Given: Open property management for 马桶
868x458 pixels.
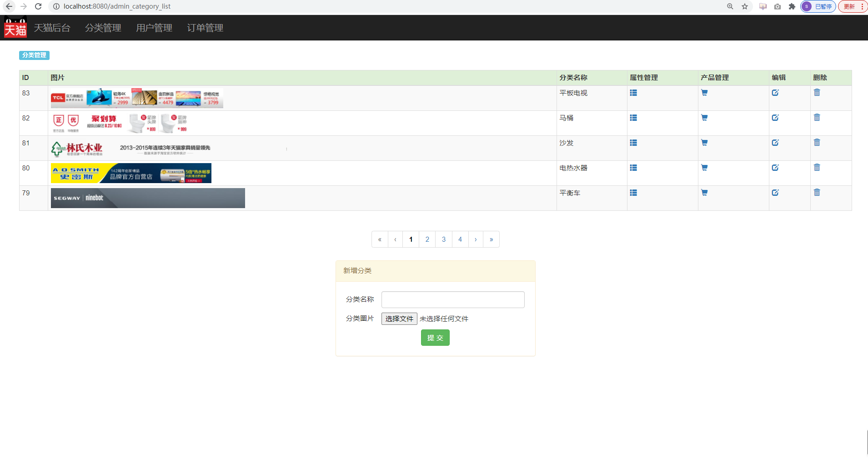Looking at the screenshot, I should [x=633, y=118].
